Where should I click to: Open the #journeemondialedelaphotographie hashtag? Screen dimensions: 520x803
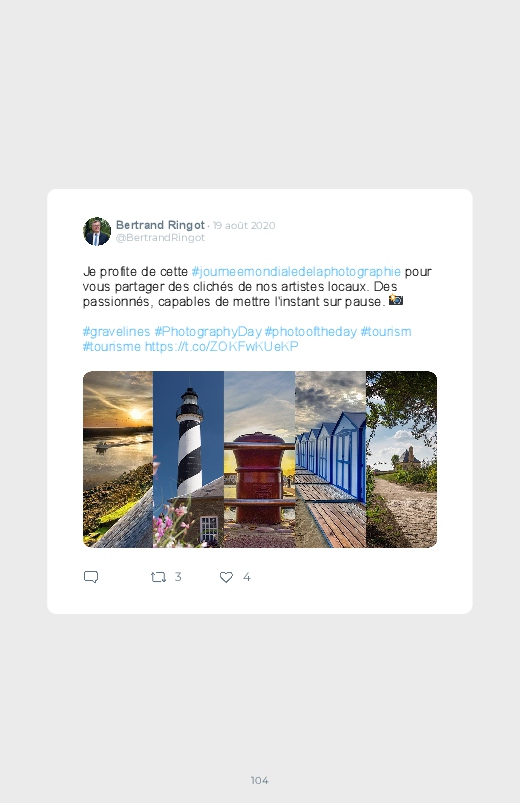[x=296, y=271]
